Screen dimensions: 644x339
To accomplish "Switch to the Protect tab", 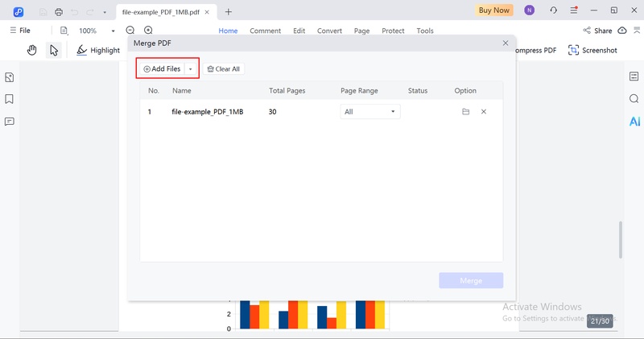I will [393, 31].
